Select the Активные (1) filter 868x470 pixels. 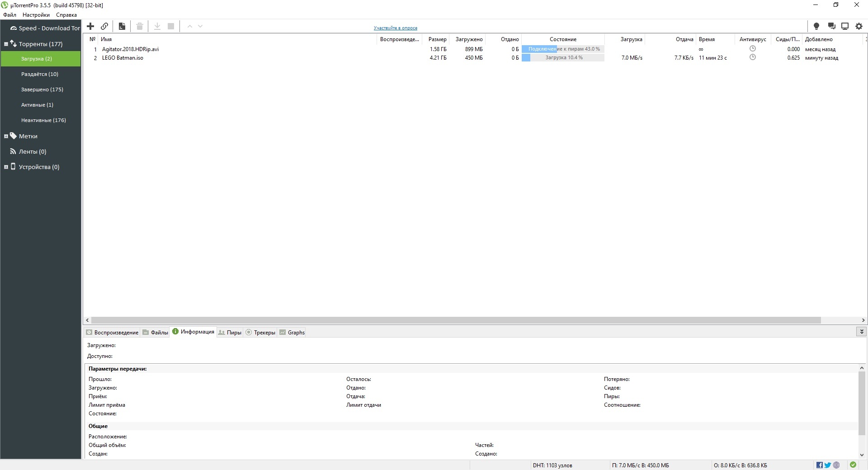(37, 105)
